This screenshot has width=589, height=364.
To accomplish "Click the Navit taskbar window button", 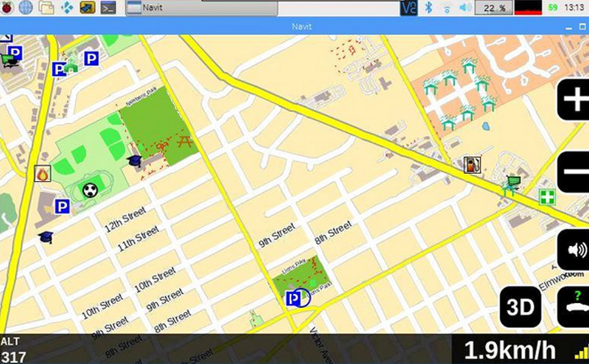I will tap(202, 8).
